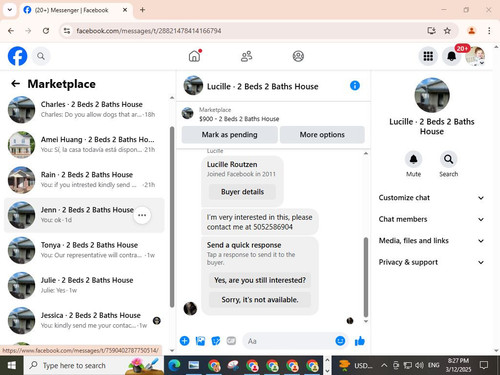The image size is (500, 375).
Task: Click the chat messages vertical scrollbar
Action: [x=366, y=277]
